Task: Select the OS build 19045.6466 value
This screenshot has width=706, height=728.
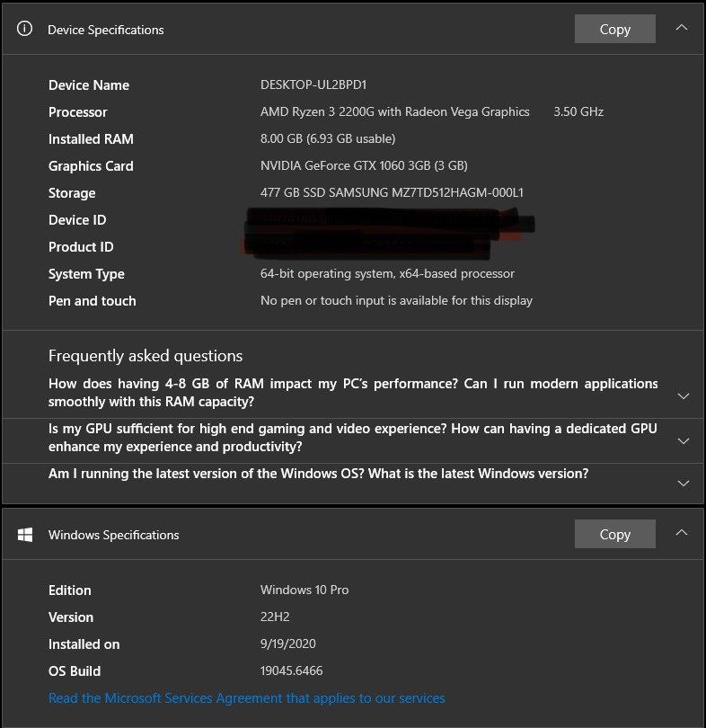Action: [x=291, y=670]
